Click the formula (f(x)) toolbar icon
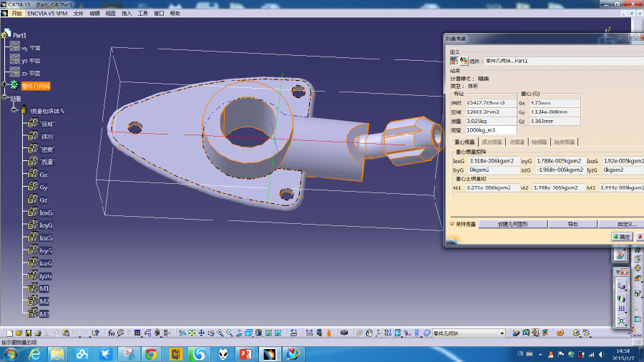The image size is (644, 362). coord(111,333)
